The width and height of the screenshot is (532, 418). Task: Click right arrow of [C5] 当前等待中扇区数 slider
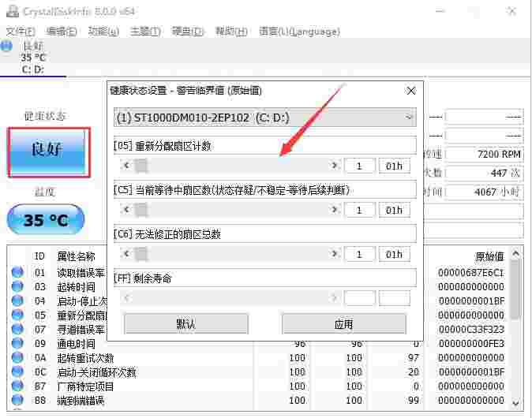click(x=334, y=210)
